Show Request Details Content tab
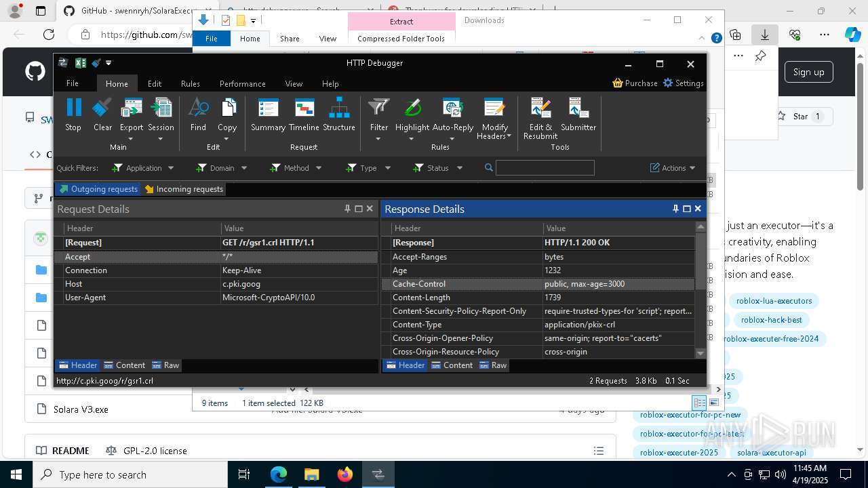This screenshot has height=488, width=868. (x=125, y=365)
